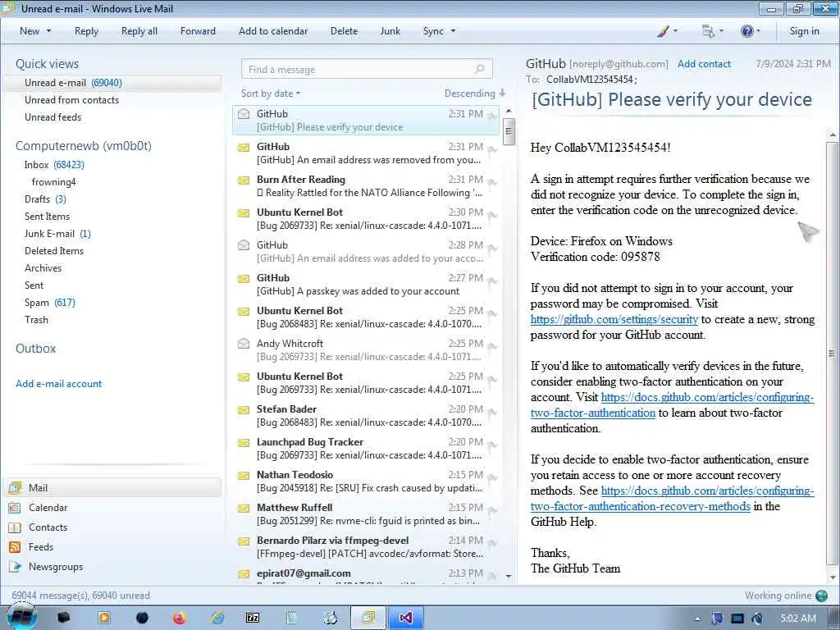Expand the paintbrush colorizer dropdown arrow
The height and width of the screenshot is (630, 840).
(675, 31)
